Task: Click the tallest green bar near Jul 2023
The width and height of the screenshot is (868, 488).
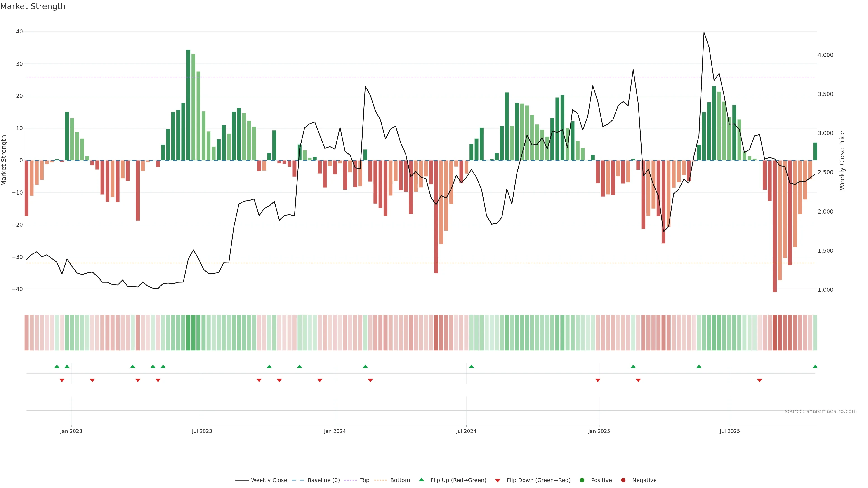Action: (x=188, y=105)
